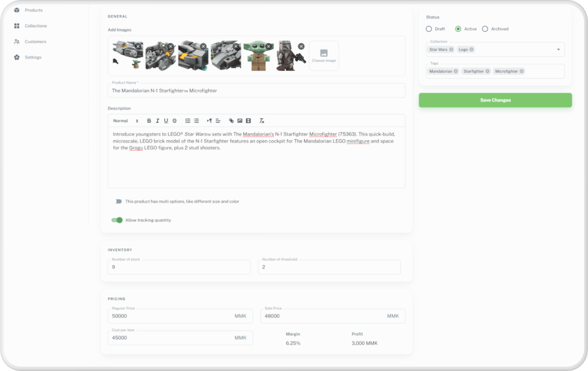Change text direction in editor
This screenshot has height=371, width=588.
pos(209,121)
